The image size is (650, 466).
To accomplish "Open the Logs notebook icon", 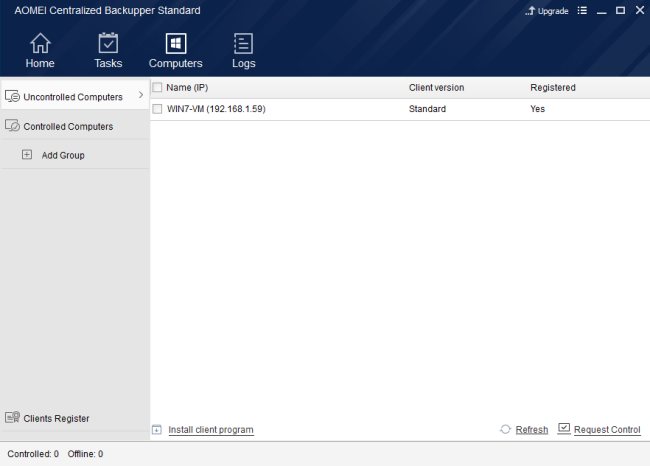I will (243, 43).
